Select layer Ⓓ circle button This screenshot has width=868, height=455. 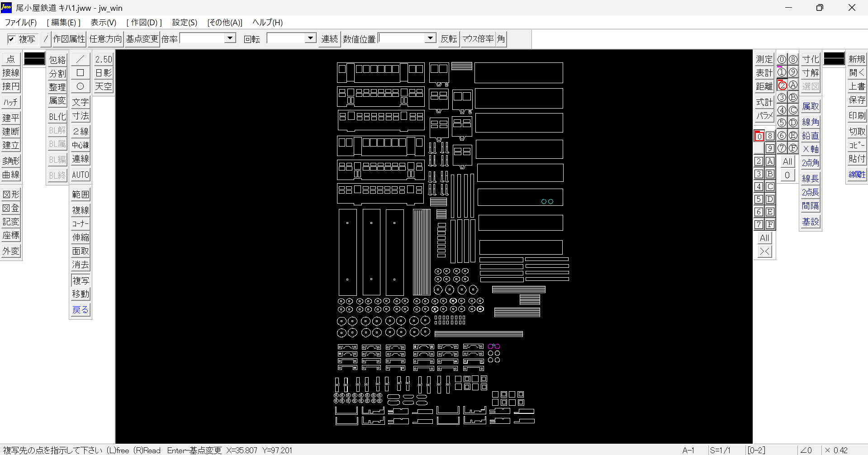point(793,123)
